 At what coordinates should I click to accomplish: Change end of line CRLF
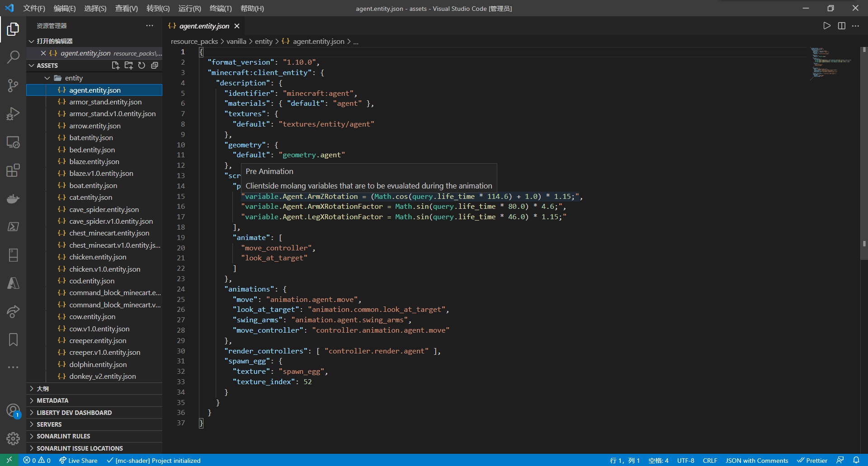pyautogui.click(x=710, y=460)
